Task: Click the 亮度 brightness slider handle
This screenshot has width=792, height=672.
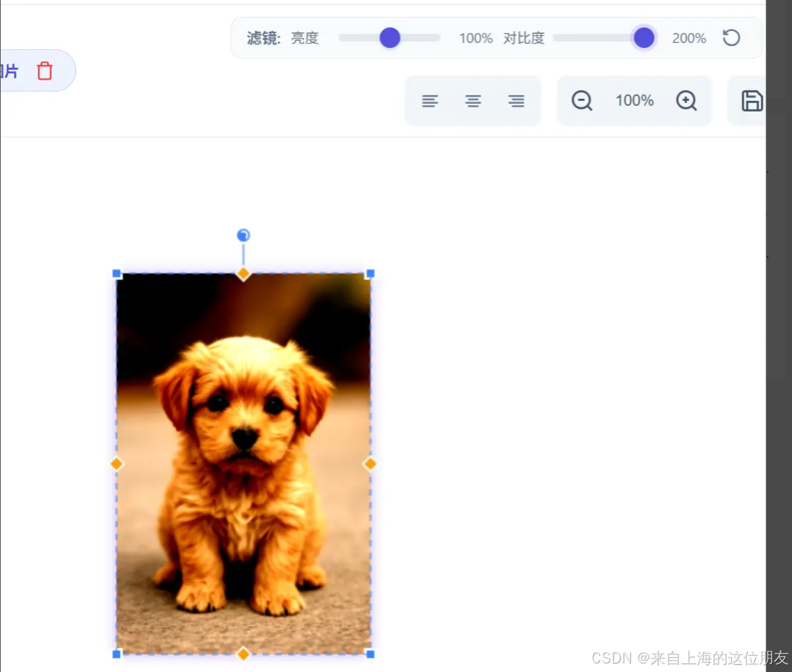Action: point(389,38)
